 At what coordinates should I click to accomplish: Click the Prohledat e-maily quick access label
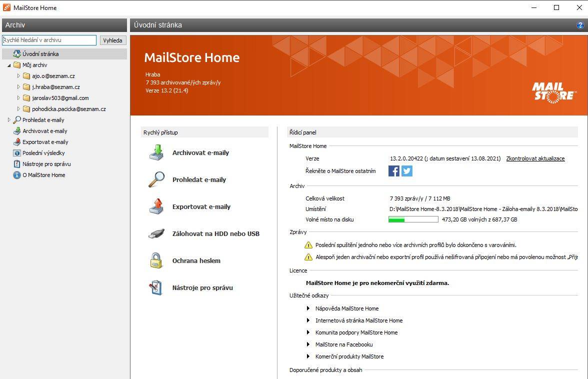pos(199,179)
